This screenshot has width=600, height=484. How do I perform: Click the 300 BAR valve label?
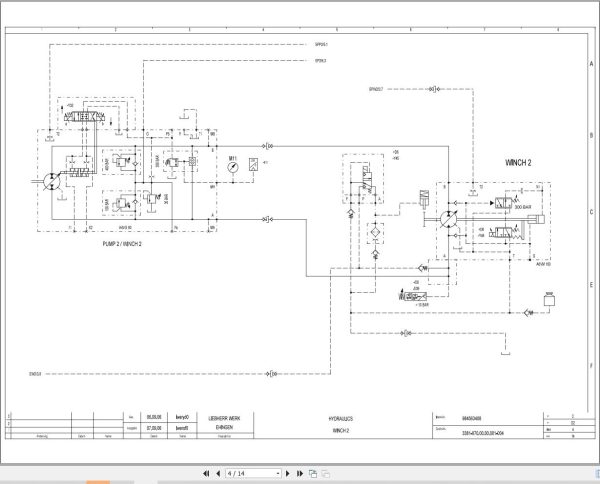[x=523, y=207]
